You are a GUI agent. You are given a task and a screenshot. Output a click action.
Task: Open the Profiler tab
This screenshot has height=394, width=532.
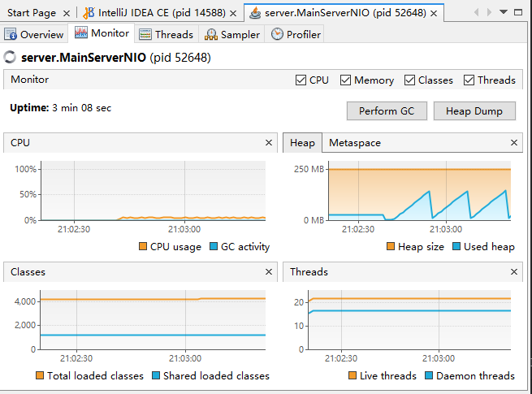(x=296, y=34)
